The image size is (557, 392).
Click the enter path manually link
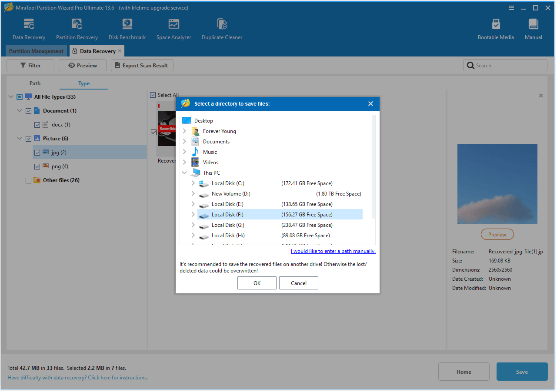point(333,251)
